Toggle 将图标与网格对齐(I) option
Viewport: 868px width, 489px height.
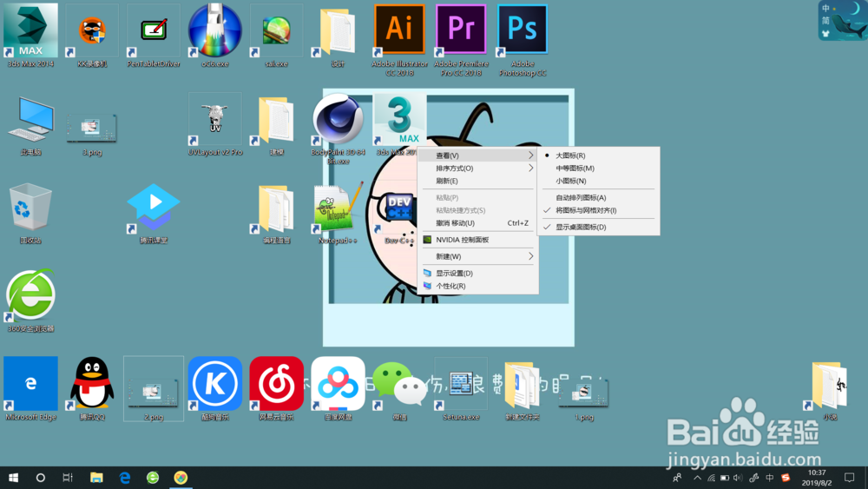pos(598,210)
